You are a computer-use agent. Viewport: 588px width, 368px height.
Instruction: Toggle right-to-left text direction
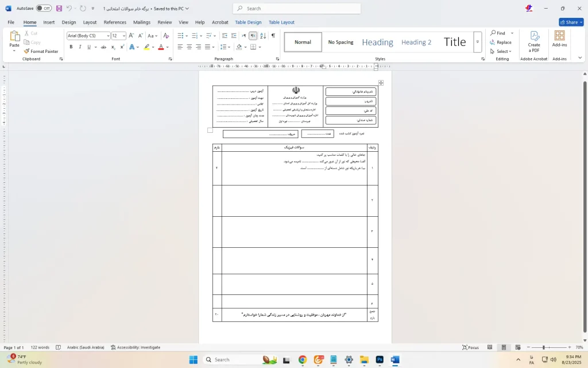253,36
